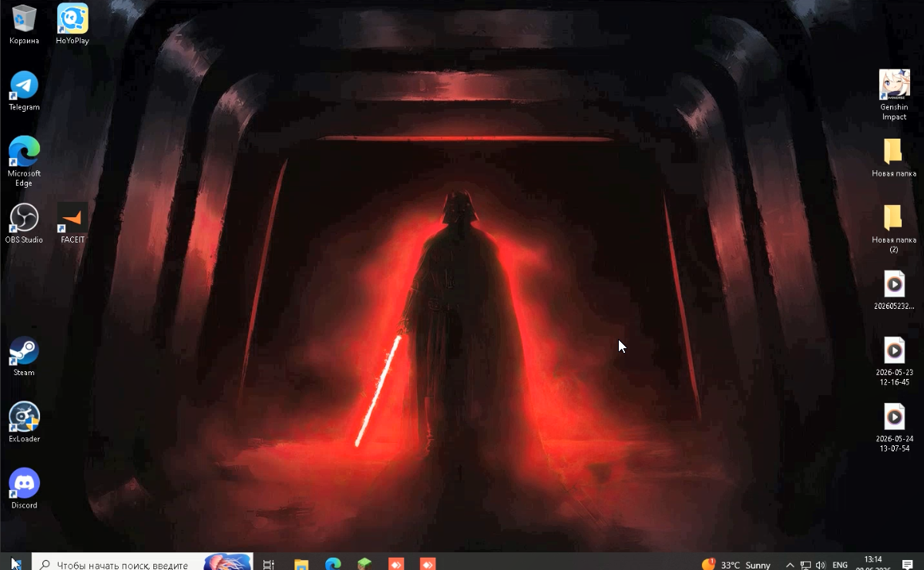The height and width of the screenshot is (570, 924).
Task: Open Microsoft Edge from the taskbar
Action: click(x=333, y=564)
